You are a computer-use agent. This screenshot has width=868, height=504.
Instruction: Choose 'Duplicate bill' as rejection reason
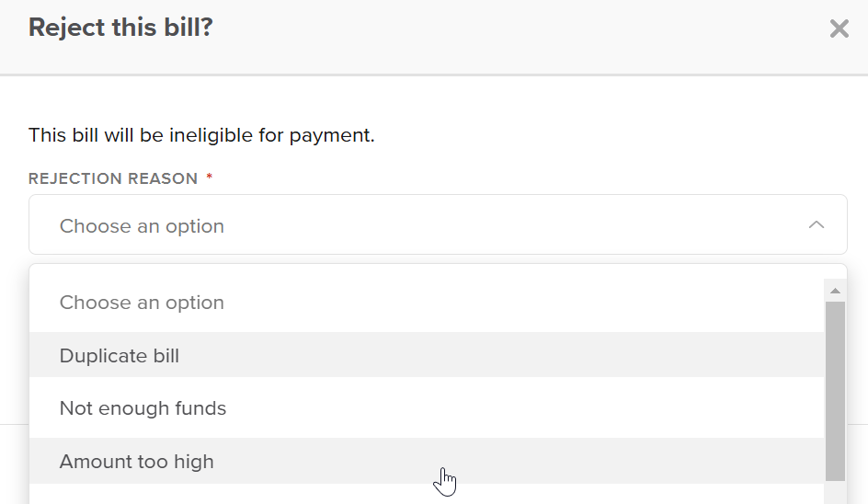120,356
